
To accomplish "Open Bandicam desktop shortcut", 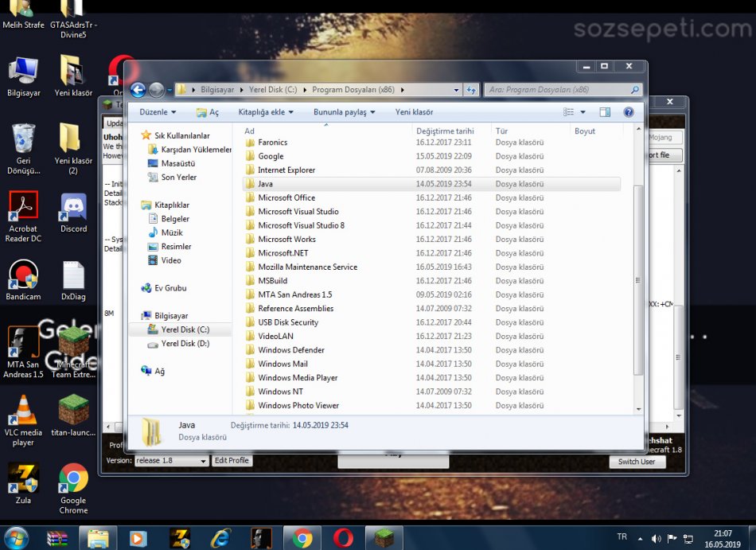I will coord(23,280).
